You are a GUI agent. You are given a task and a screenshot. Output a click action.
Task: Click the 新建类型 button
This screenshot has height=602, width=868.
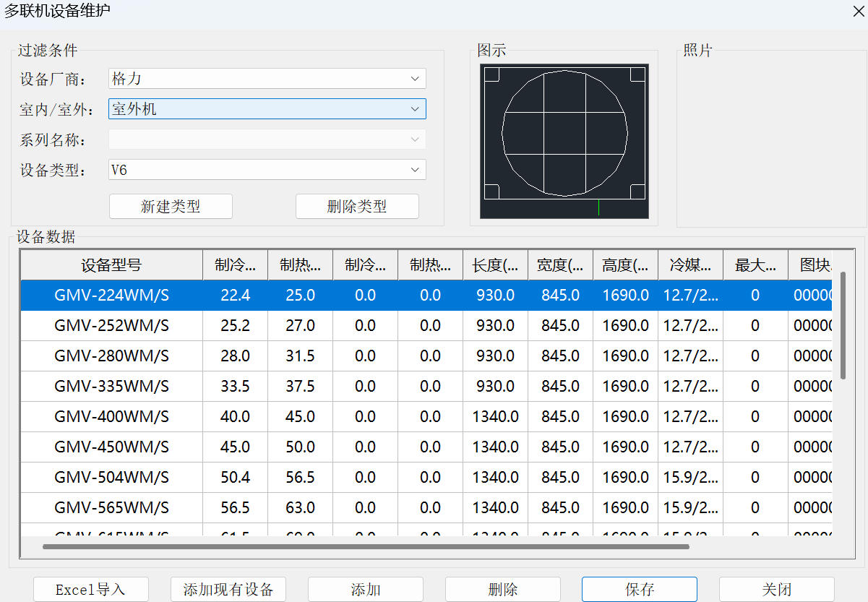(x=171, y=206)
